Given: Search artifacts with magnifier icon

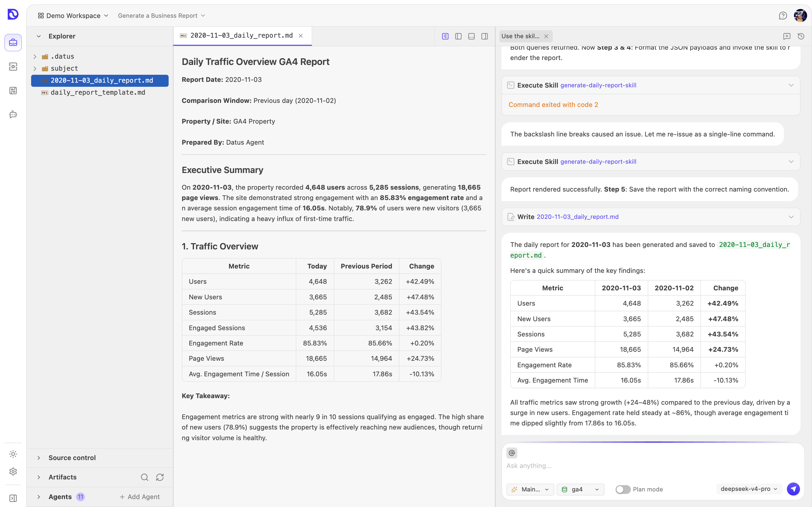Looking at the screenshot, I should click(x=145, y=477).
